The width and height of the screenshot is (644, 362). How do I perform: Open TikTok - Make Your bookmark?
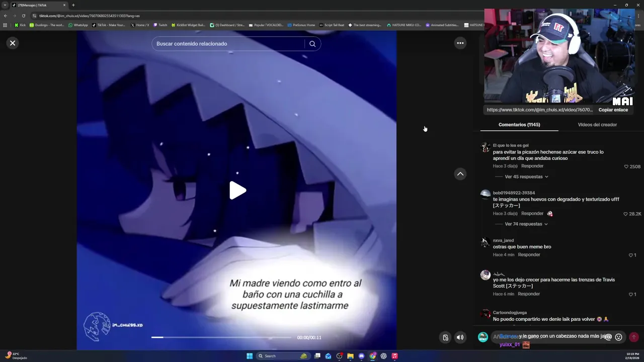coord(109,25)
